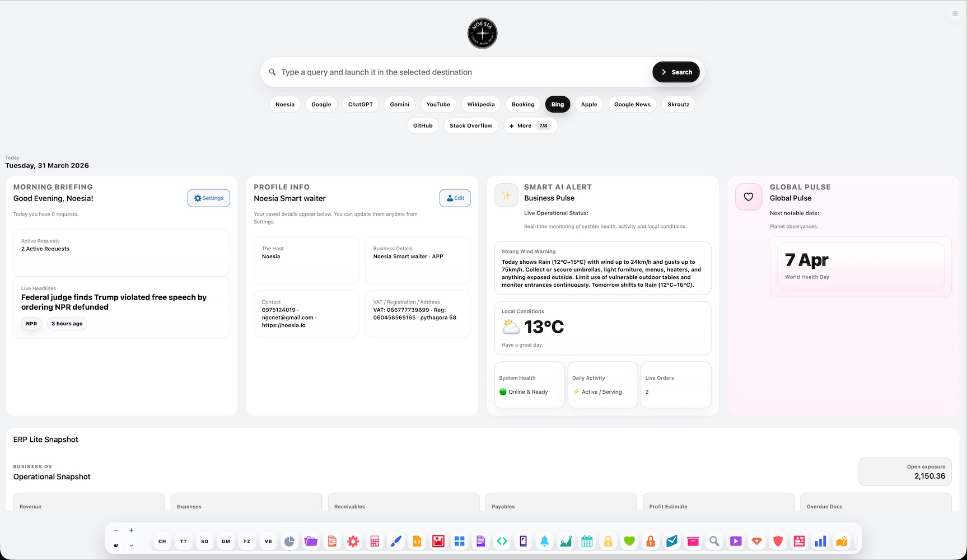
Task: Click the Noesia compass logo
Action: (482, 34)
